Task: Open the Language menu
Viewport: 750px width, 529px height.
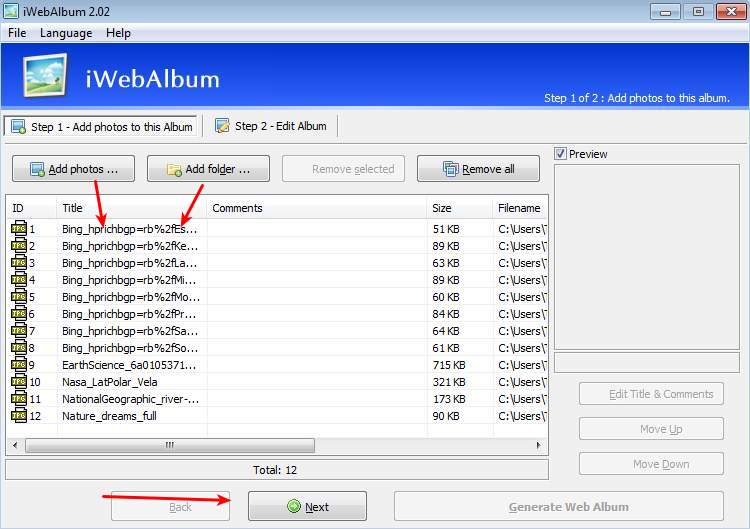Action: [66, 33]
